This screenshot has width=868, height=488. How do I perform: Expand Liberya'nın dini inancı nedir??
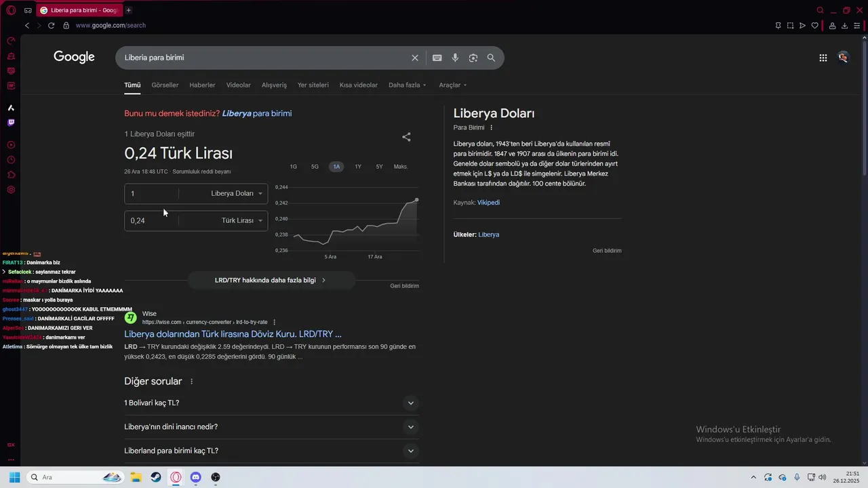[x=271, y=426]
